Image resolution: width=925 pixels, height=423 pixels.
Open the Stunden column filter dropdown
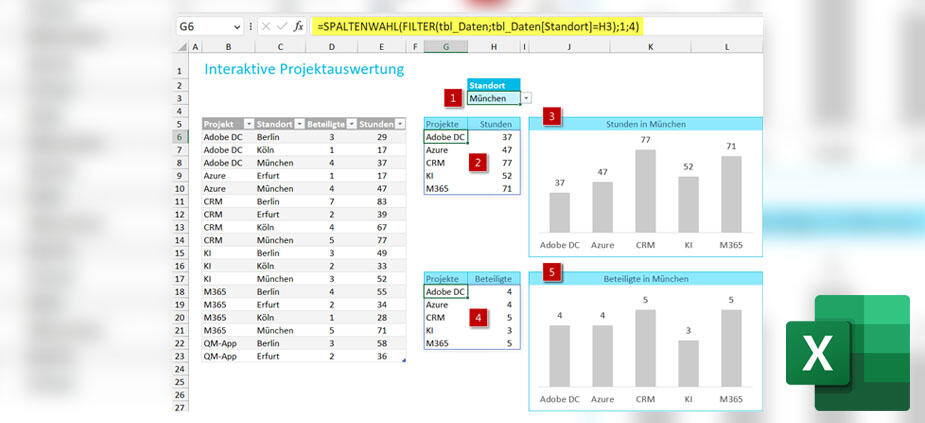400,123
